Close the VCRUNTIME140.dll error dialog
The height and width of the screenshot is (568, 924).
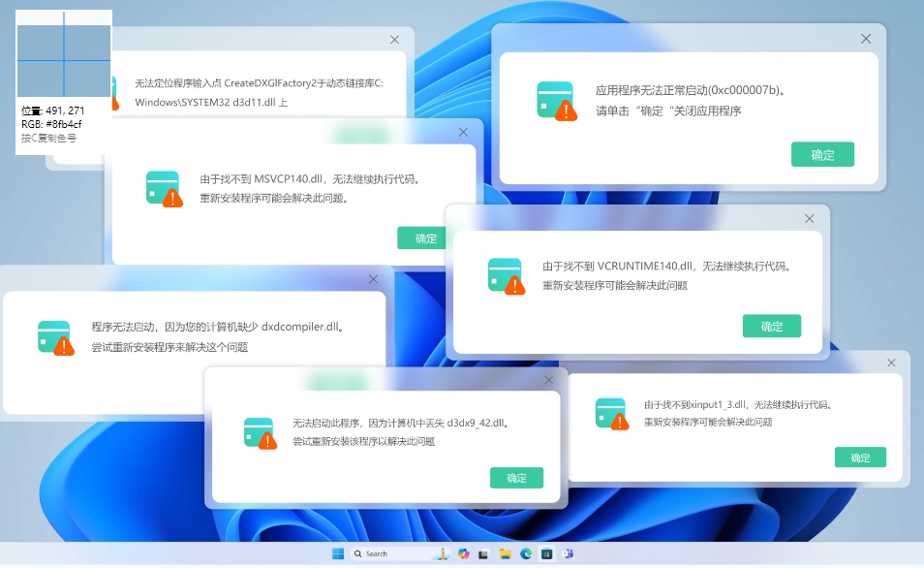click(809, 219)
